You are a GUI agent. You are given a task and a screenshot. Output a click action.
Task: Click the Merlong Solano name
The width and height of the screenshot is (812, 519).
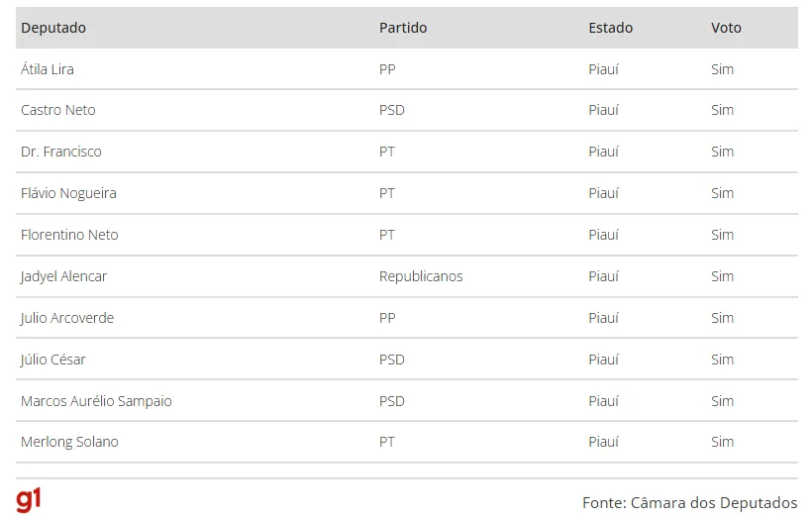[x=69, y=442]
